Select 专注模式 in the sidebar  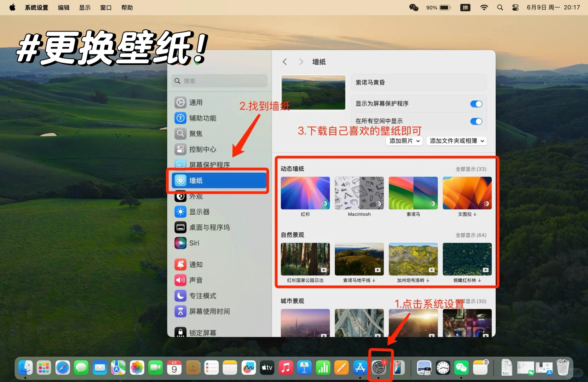tap(202, 296)
